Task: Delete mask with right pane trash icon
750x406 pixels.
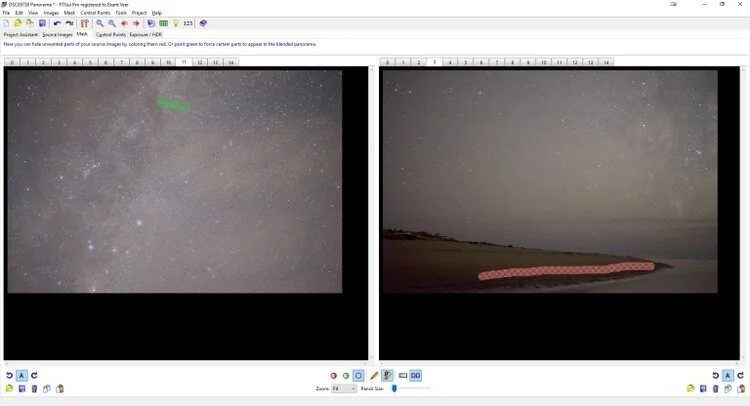Action: pyautogui.click(x=716, y=389)
